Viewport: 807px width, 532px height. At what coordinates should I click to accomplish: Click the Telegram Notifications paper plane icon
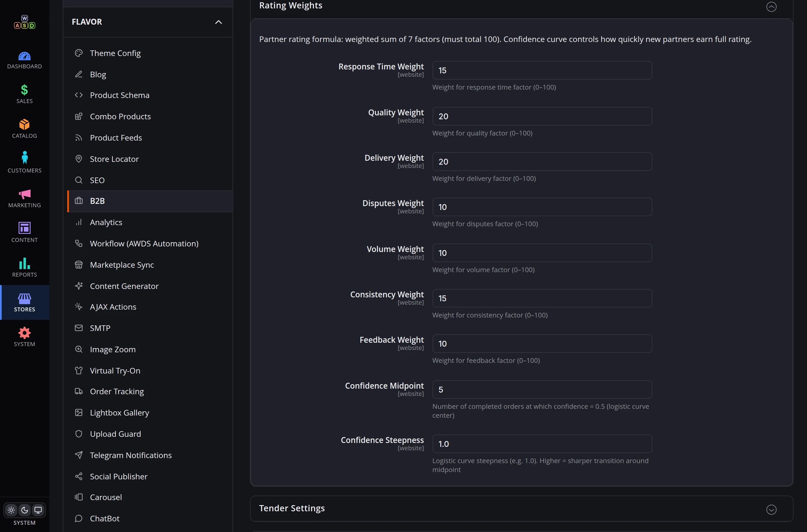[x=79, y=455]
